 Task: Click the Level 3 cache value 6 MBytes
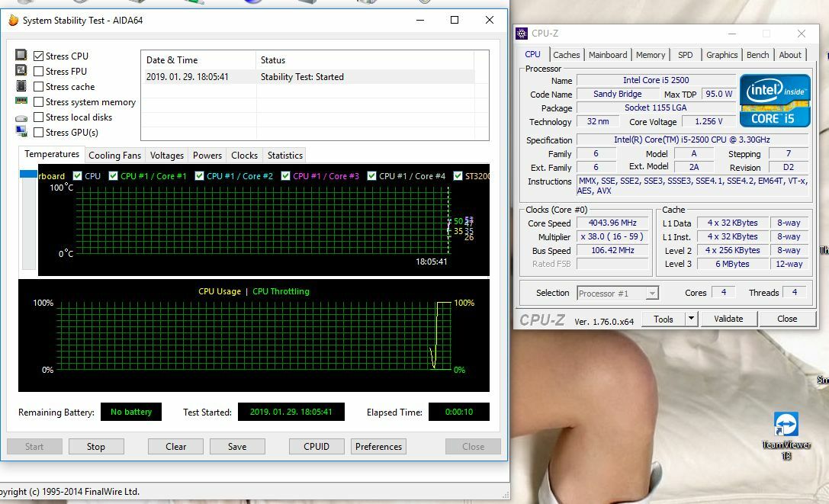(732, 264)
